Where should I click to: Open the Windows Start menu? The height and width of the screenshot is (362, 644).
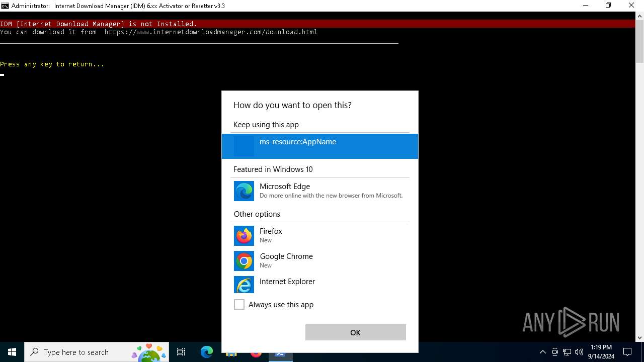[12, 352]
